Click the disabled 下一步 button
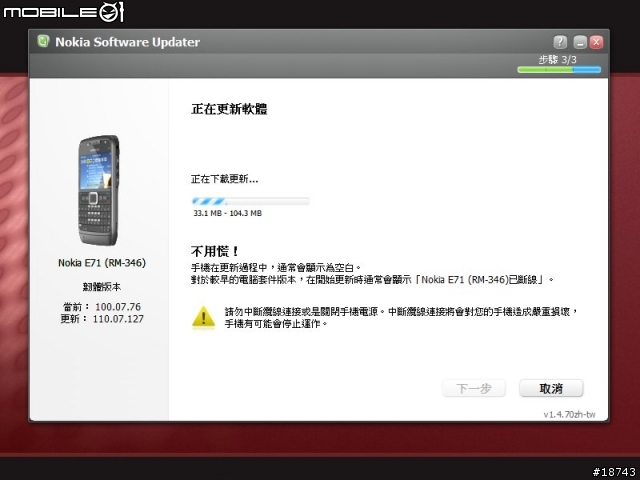This screenshot has width=640, height=480. pyautogui.click(x=474, y=388)
